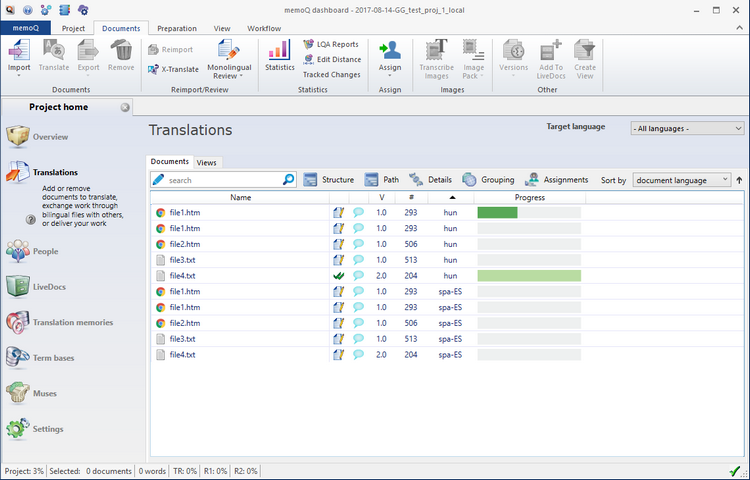
Task: Toggle the Structure view
Action: point(329,180)
